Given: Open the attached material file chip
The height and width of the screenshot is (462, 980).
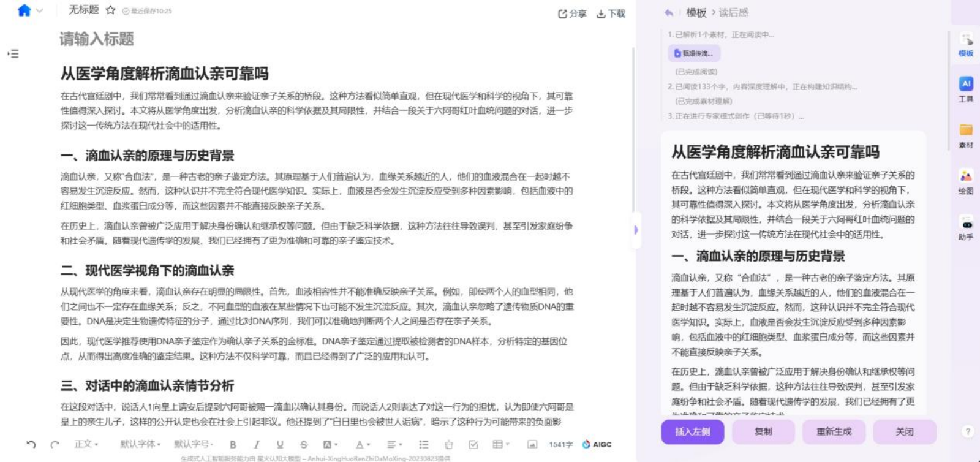Looking at the screenshot, I should 694,53.
